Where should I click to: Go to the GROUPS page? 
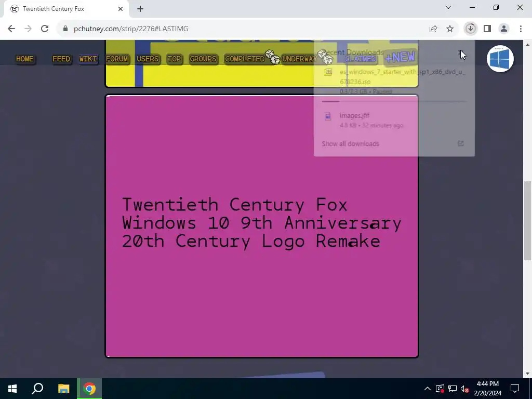coord(203,59)
